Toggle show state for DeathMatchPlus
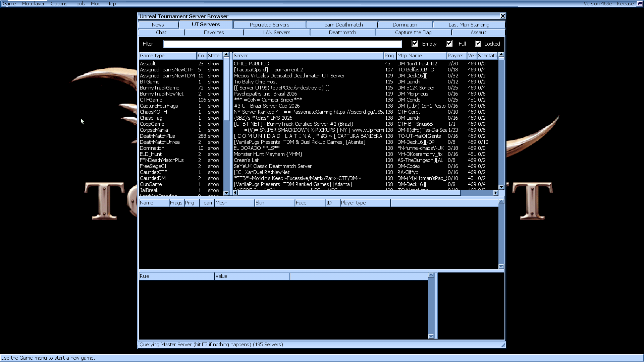The image size is (644, 362). tap(213, 136)
